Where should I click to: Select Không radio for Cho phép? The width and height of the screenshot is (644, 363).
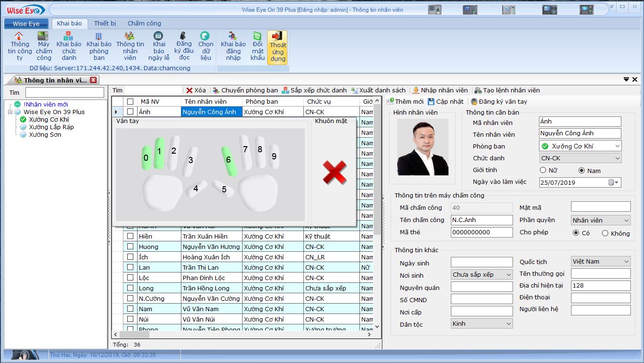(605, 233)
